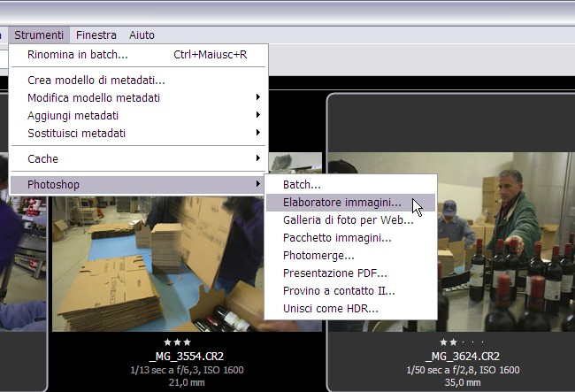Screen dimensions: 575x392
Task: Choose Rinomina in batch... entry
Action: coord(138,55)
